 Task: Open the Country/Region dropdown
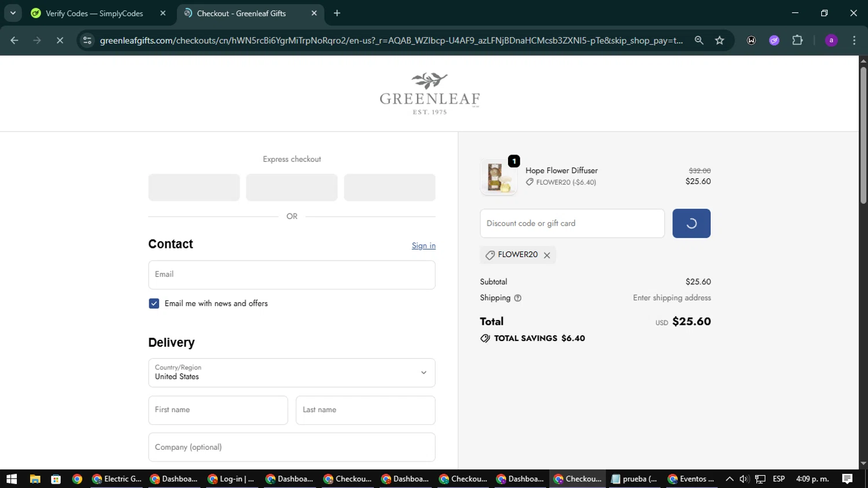click(292, 373)
